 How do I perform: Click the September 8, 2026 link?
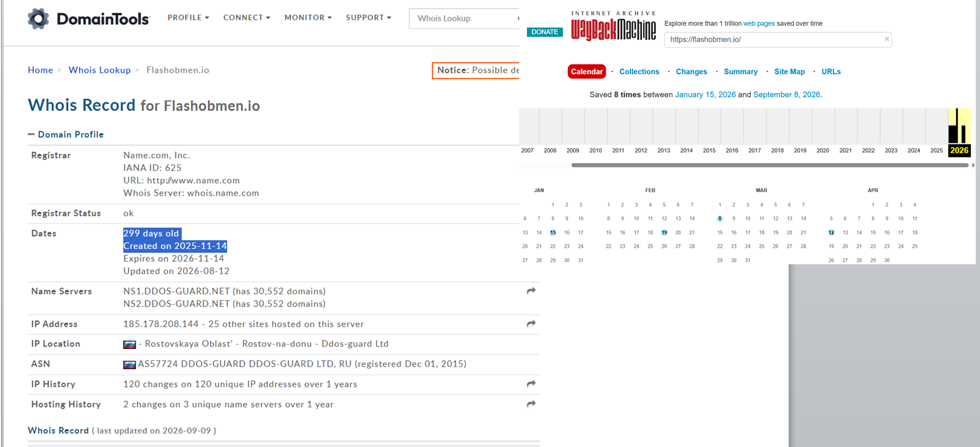pos(787,94)
